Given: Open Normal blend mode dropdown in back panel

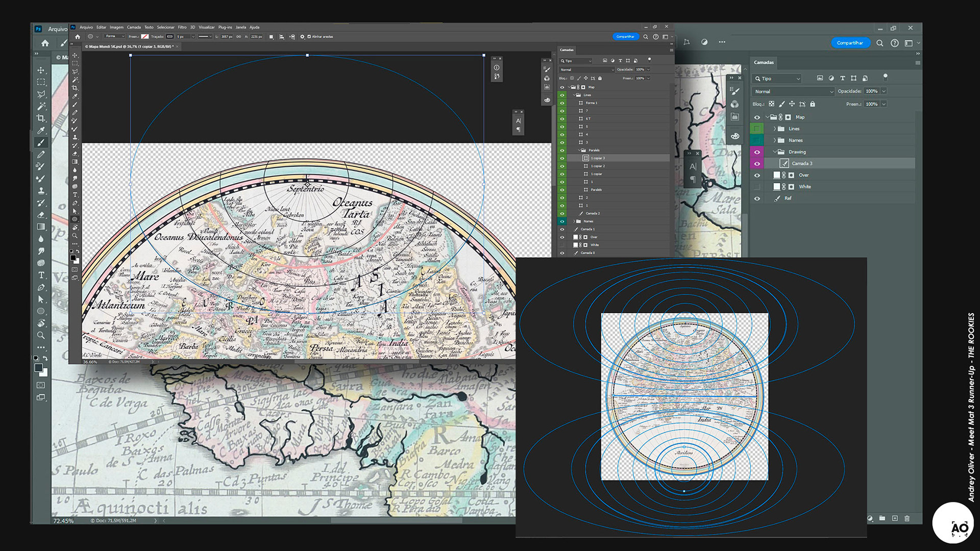Looking at the screenshot, I should 793,91.
